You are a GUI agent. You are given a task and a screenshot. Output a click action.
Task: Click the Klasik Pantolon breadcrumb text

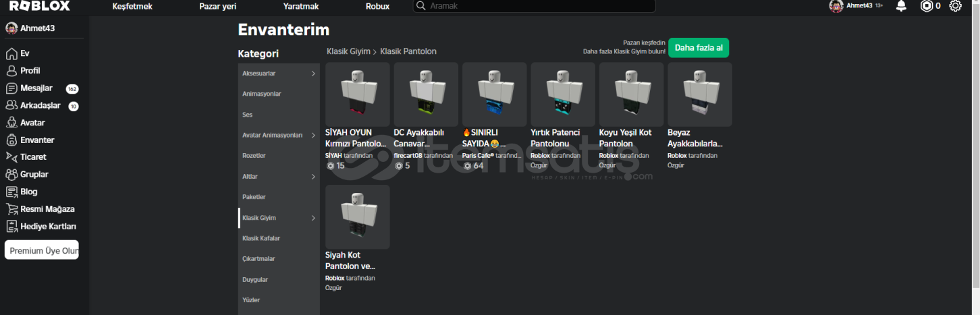(x=408, y=51)
